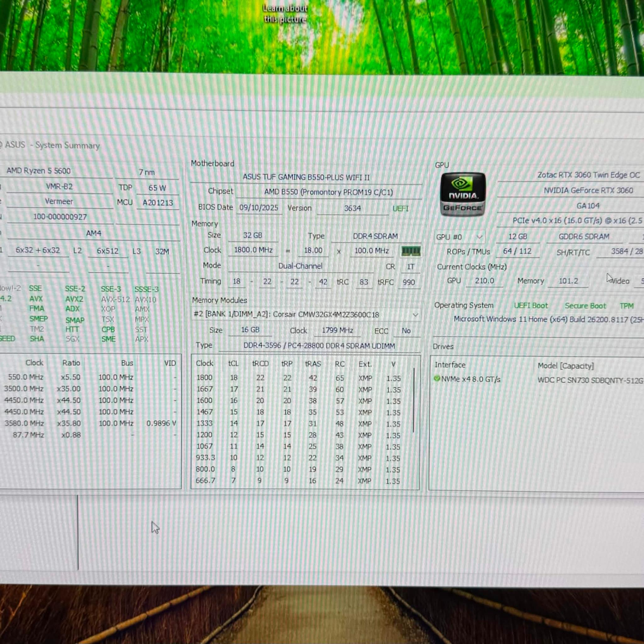Click the TDP 65 W value
This screenshot has height=644, width=644.
click(157, 188)
